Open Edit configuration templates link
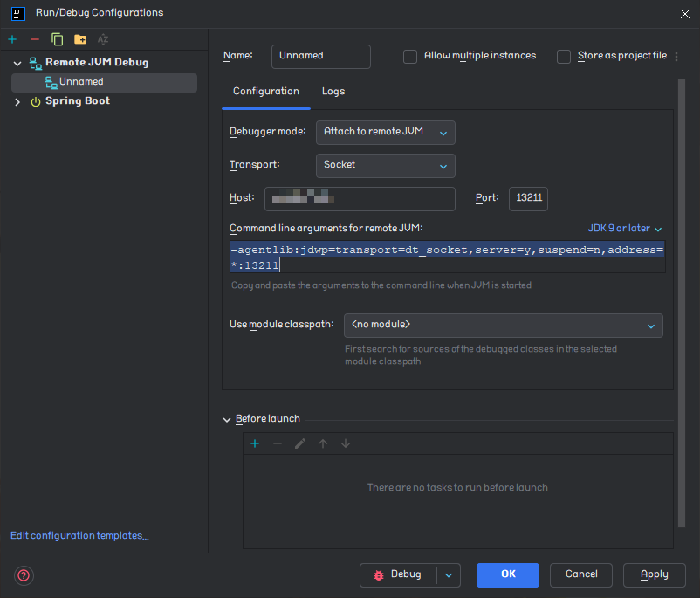This screenshot has height=598, width=700. pos(79,535)
